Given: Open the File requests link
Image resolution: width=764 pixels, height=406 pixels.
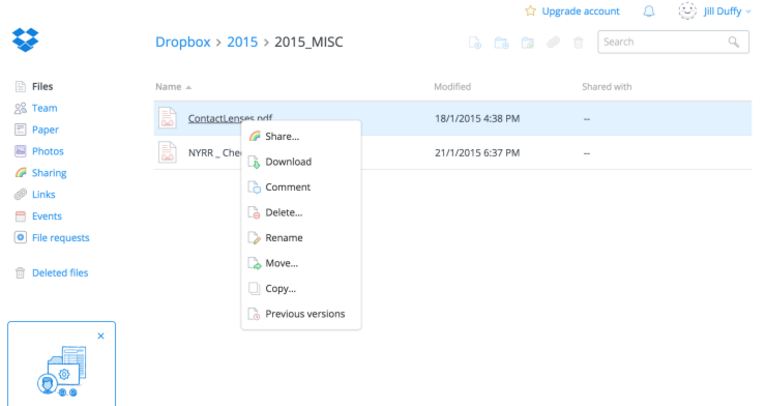Looking at the screenshot, I should [60, 238].
